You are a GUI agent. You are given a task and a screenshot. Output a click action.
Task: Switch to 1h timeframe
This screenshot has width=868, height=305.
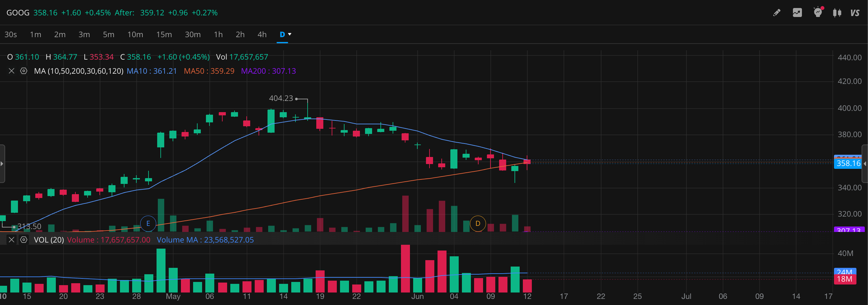pyautogui.click(x=218, y=34)
